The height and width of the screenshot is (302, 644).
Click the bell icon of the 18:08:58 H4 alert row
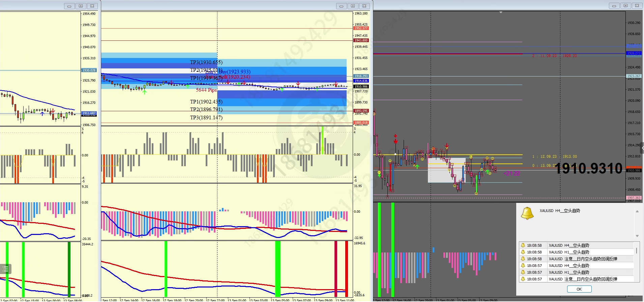coord(523,245)
